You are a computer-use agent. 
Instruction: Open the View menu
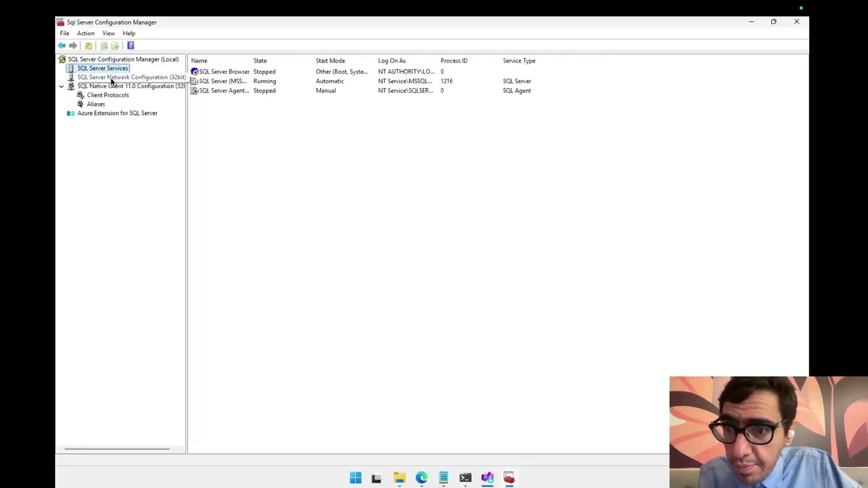108,33
